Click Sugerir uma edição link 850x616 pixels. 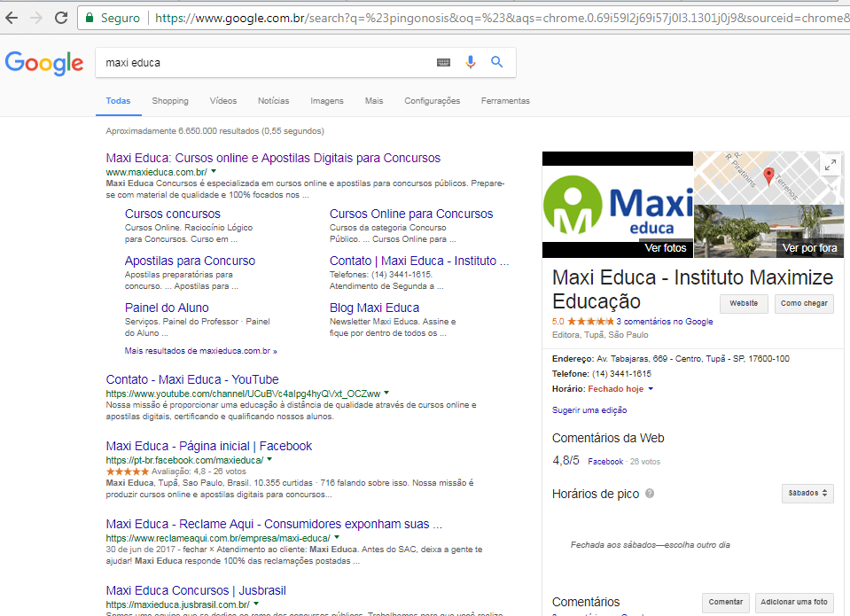pyautogui.click(x=589, y=410)
